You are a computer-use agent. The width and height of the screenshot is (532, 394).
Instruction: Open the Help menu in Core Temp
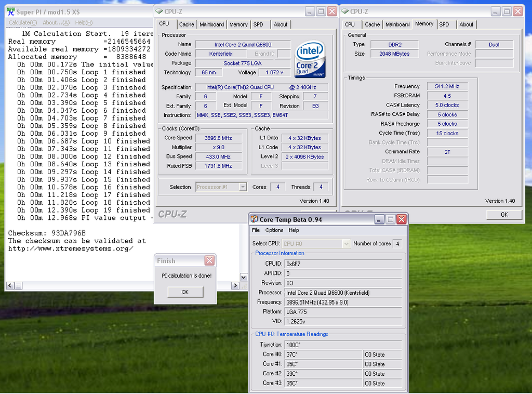coord(294,230)
